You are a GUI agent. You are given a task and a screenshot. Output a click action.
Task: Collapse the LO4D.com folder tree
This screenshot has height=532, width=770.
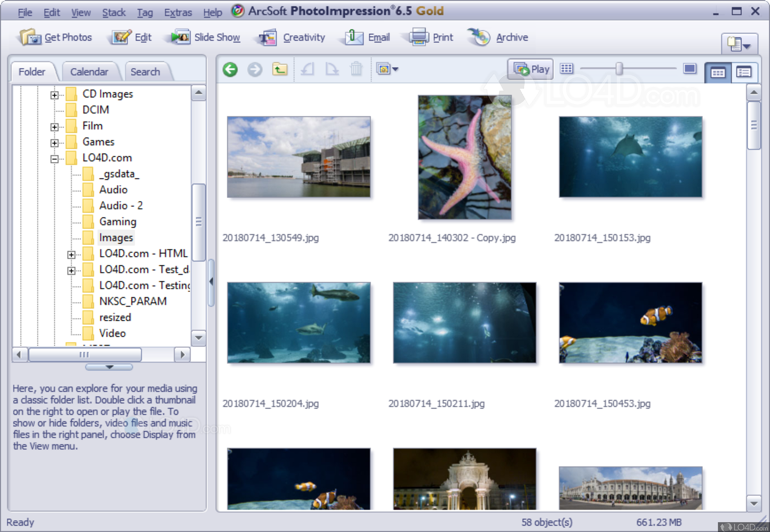coord(54,159)
